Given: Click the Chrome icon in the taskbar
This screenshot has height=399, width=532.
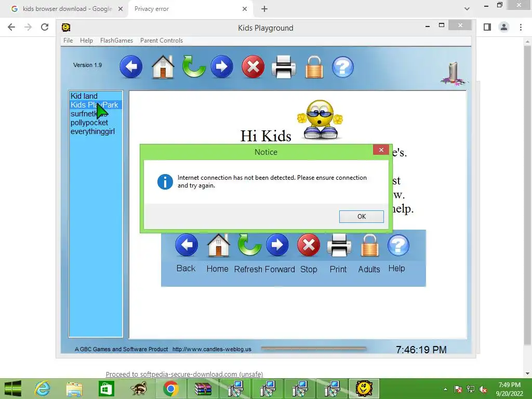Looking at the screenshot, I should click(x=170, y=389).
